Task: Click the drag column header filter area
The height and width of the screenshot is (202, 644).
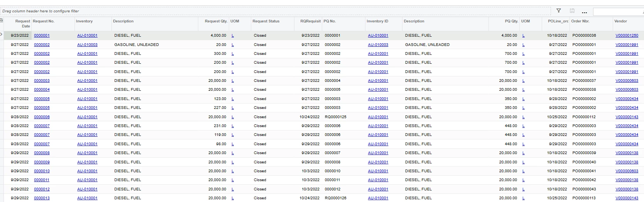Action: tap(276, 11)
